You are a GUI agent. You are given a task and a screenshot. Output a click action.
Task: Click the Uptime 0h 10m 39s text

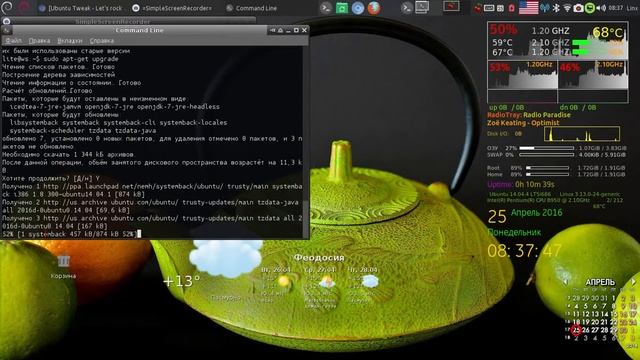click(521, 184)
